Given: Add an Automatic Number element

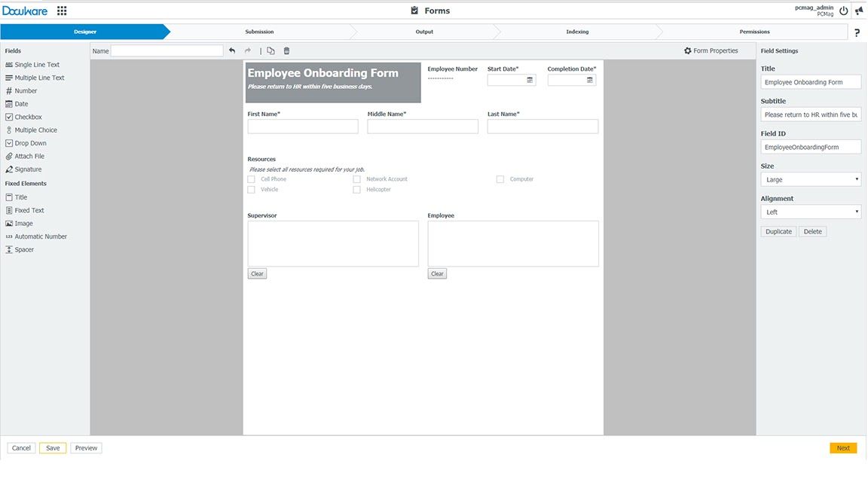Looking at the screenshot, I should pos(36,236).
